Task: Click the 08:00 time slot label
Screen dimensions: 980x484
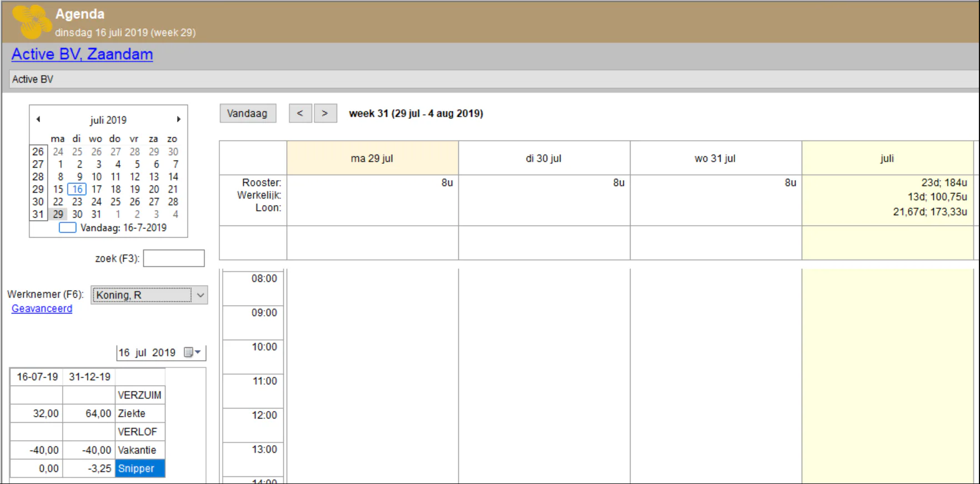Action: pyautogui.click(x=264, y=278)
